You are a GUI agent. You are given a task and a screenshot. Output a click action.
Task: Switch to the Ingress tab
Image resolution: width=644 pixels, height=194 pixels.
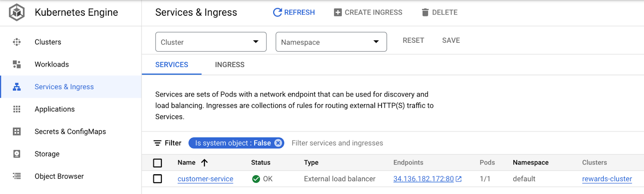(x=229, y=65)
